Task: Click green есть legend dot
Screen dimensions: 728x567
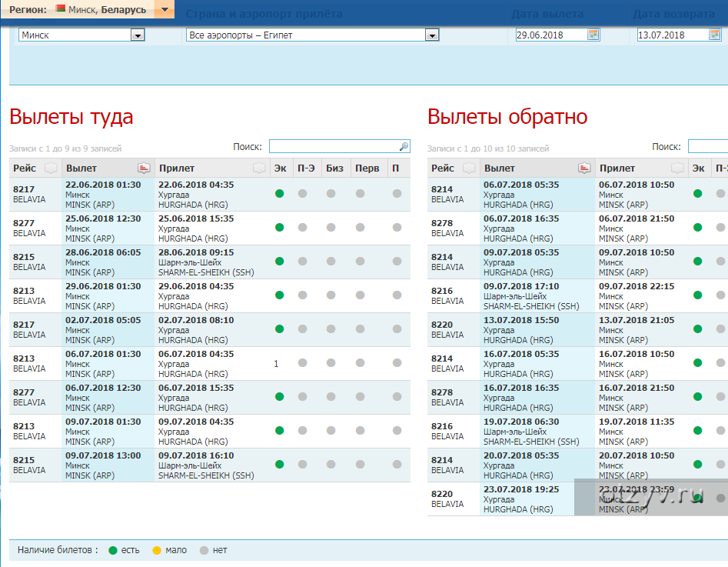Action: (113, 550)
